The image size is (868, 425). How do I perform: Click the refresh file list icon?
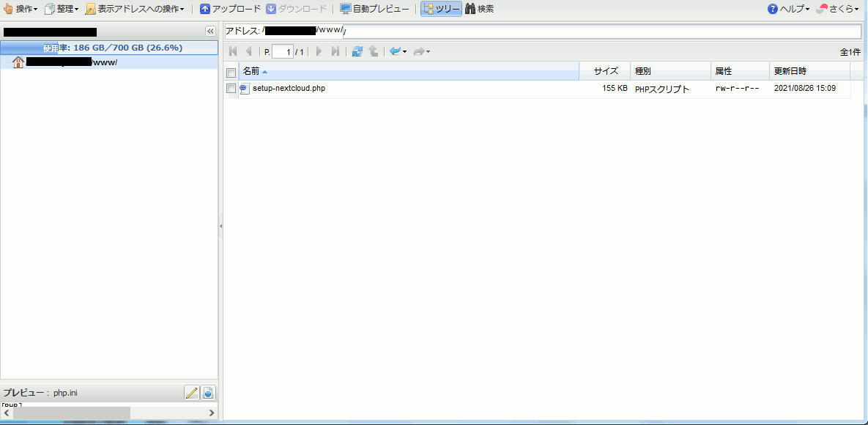click(x=357, y=51)
